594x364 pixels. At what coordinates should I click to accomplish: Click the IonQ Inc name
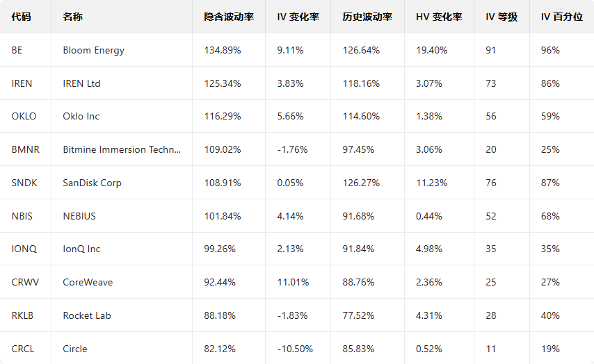pos(81,249)
